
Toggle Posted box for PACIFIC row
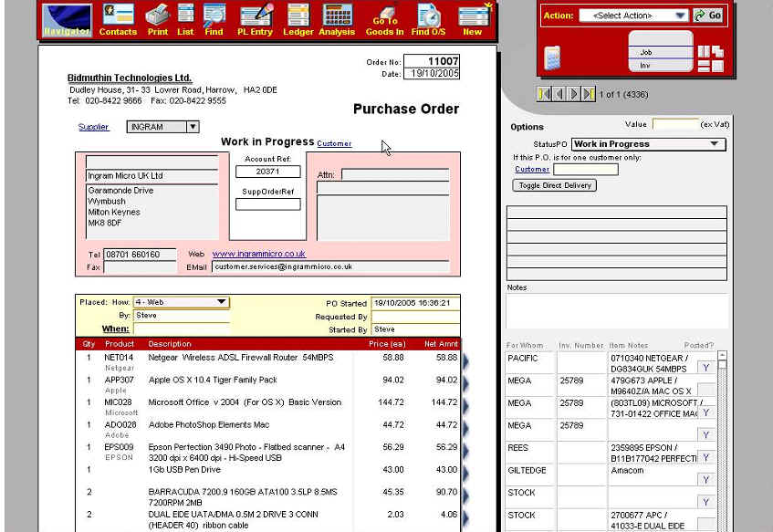706,368
